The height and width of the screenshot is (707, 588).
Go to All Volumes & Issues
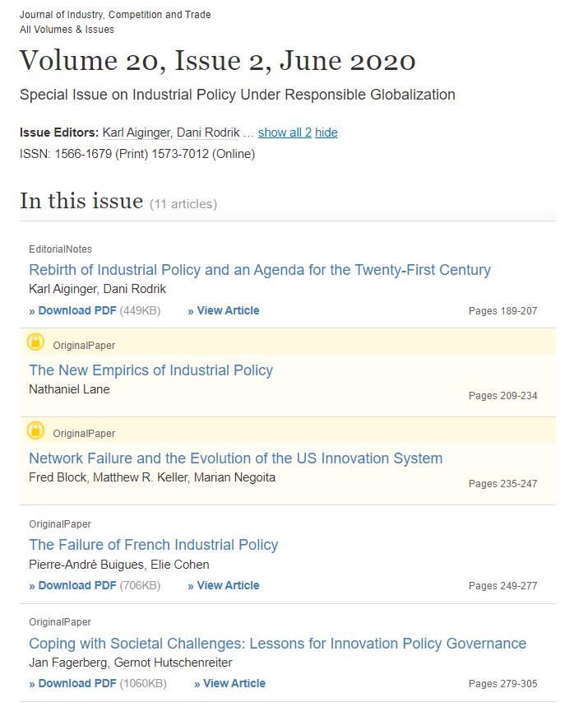[67, 30]
